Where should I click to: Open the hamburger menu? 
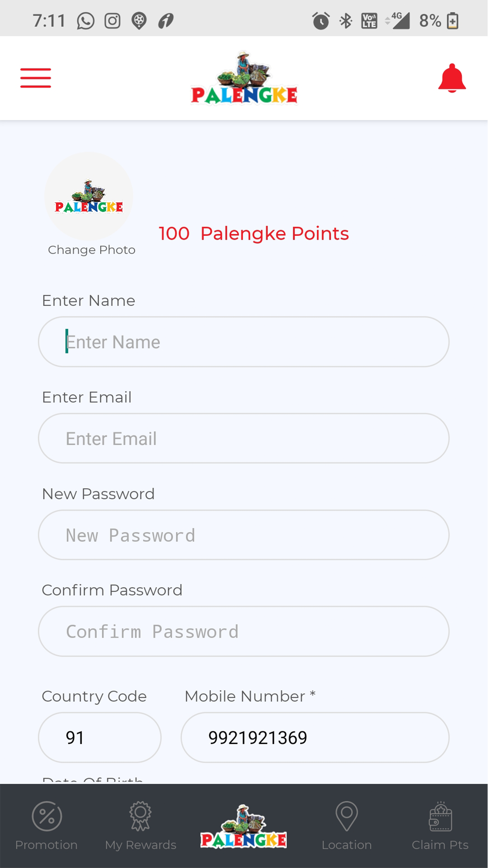coord(36,78)
